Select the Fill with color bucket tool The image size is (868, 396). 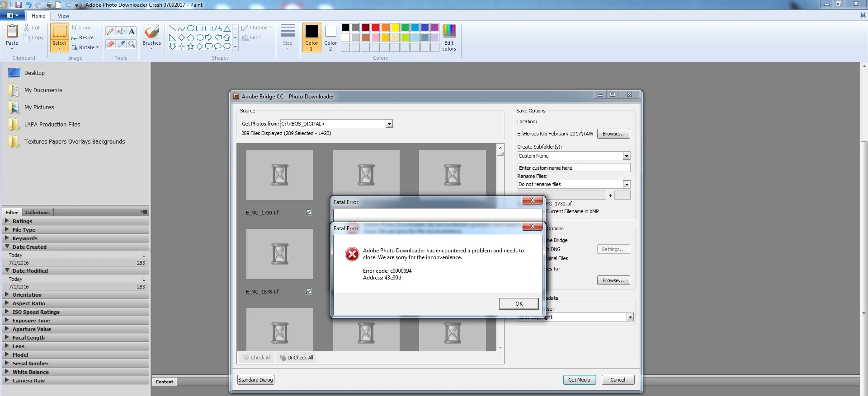click(x=121, y=31)
